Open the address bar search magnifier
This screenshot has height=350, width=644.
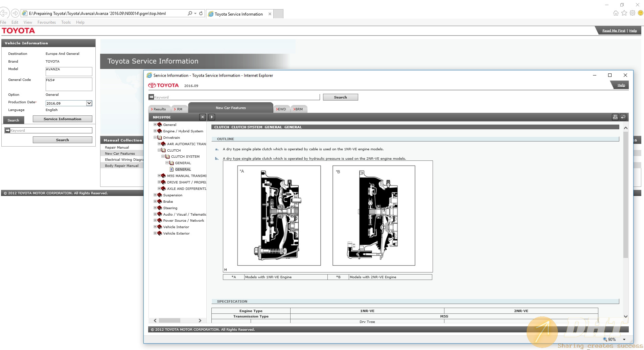(190, 13)
